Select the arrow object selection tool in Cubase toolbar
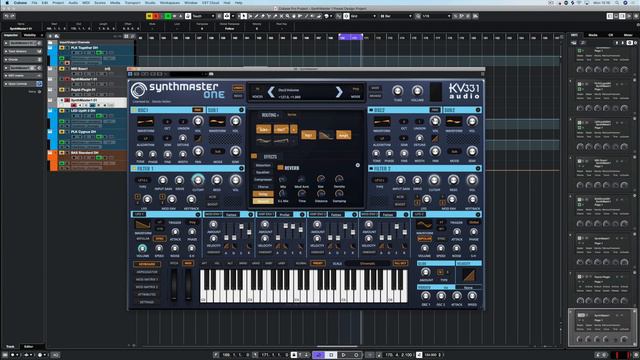This screenshot has width=640, height=360. [x=243, y=16]
